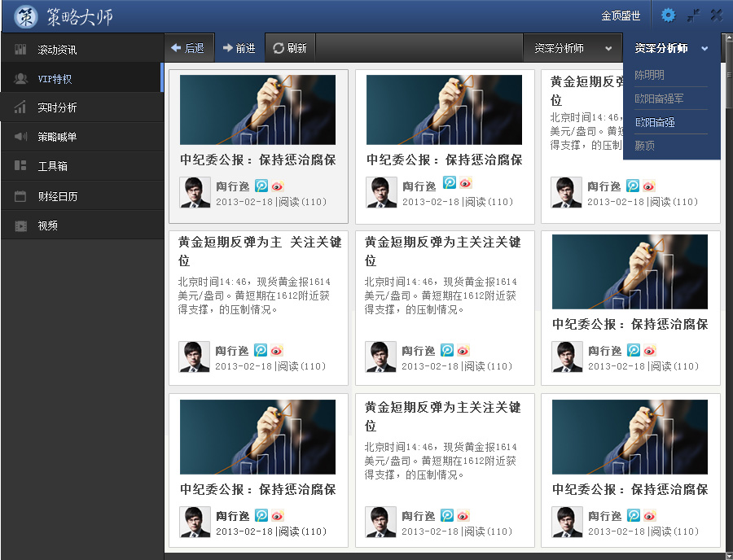Click the 前进 forward arrow control
The height and width of the screenshot is (560, 733).
click(239, 47)
